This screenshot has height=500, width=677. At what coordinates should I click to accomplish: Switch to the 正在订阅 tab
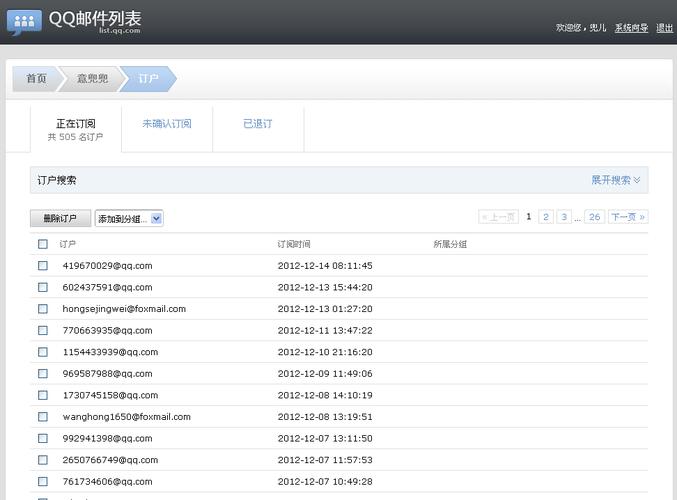pos(76,130)
